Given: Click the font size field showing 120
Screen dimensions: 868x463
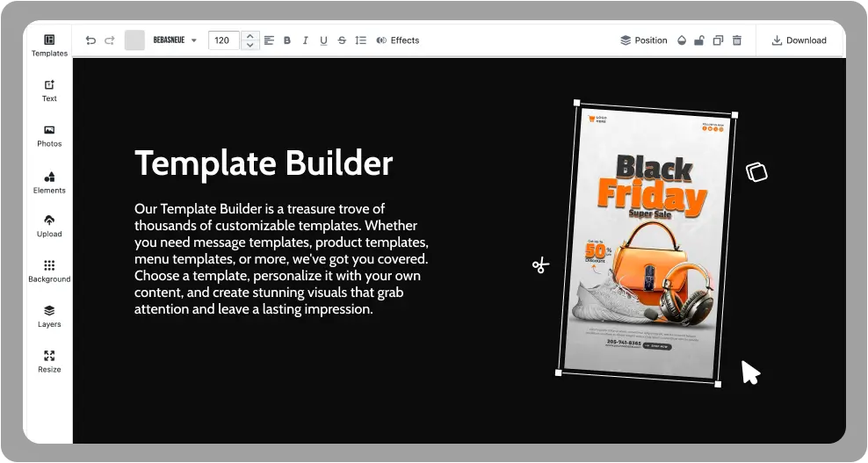Looking at the screenshot, I should tap(224, 40).
